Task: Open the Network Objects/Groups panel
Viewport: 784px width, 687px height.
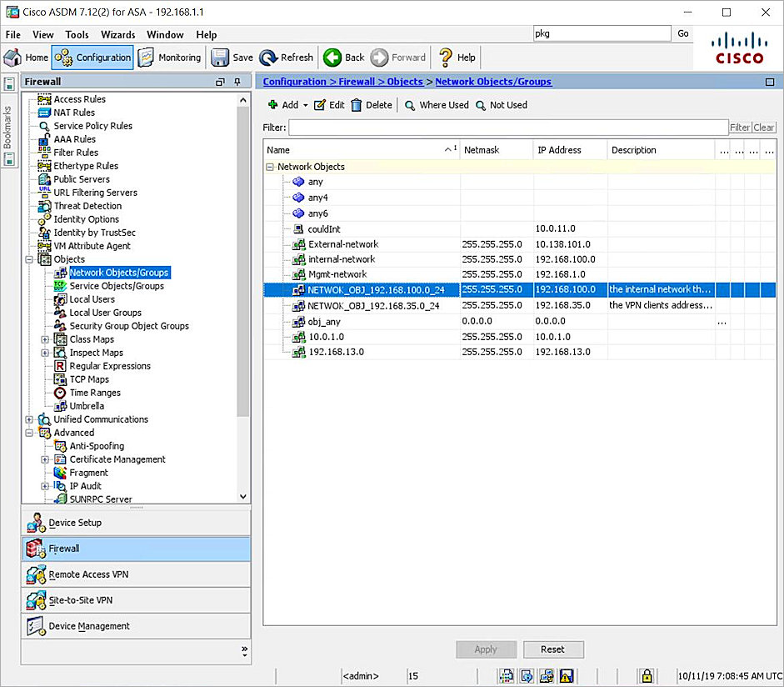Action: (118, 272)
